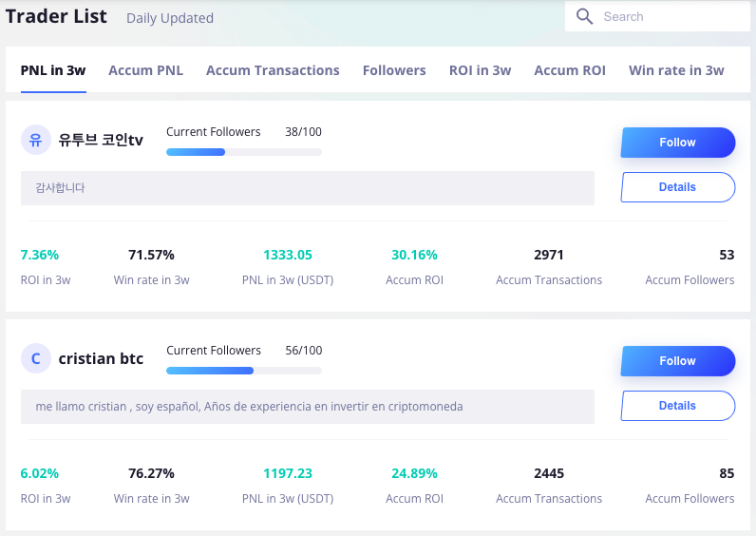
Task: Open Details for 유튜브 코인tv
Action: click(678, 187)
